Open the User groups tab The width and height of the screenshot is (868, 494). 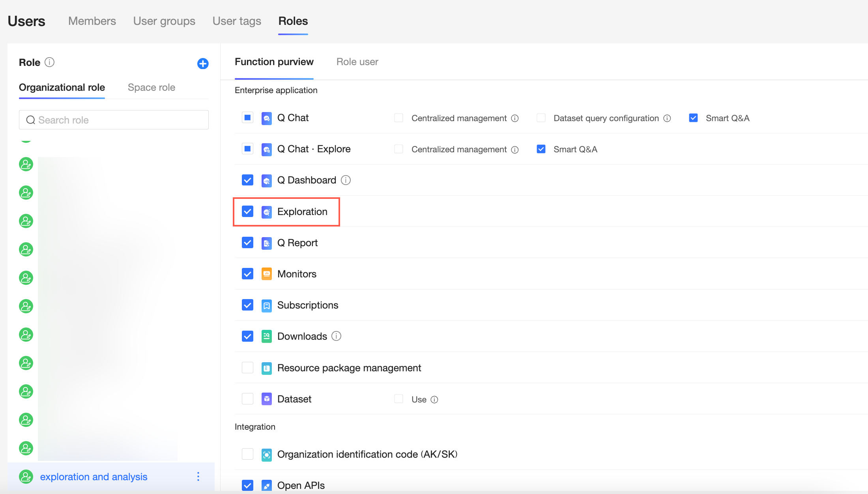point(164,21)
